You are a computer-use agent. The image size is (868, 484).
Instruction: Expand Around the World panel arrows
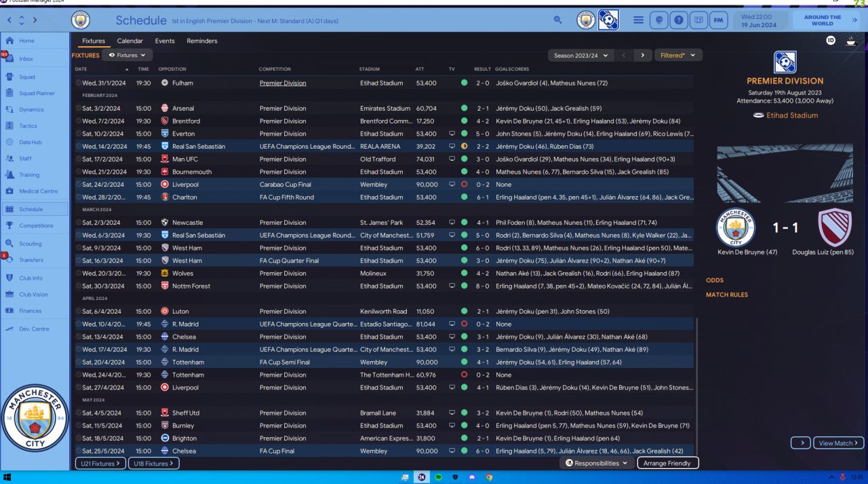[854, 20]
